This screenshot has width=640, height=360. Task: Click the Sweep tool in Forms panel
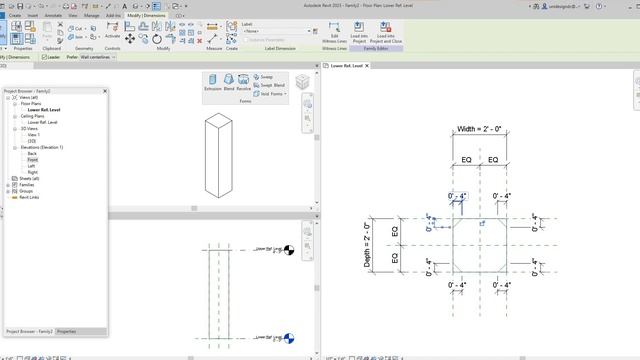(263, 77)
